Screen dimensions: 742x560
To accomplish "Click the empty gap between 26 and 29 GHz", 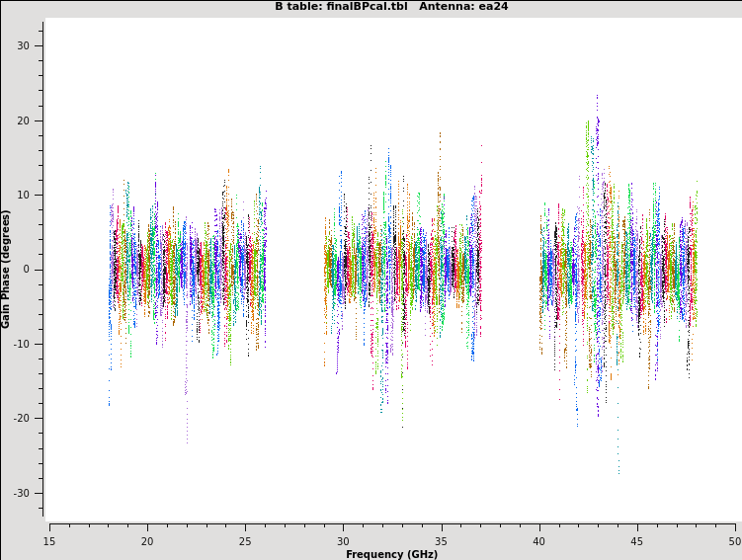I will (x=294, y=270).
